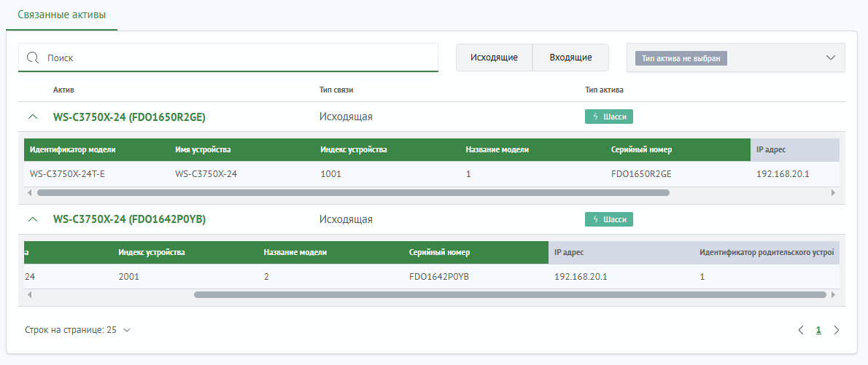Click the lightning icon in the FDO1650R2GE Шасси tag

(x=596, y=117)
